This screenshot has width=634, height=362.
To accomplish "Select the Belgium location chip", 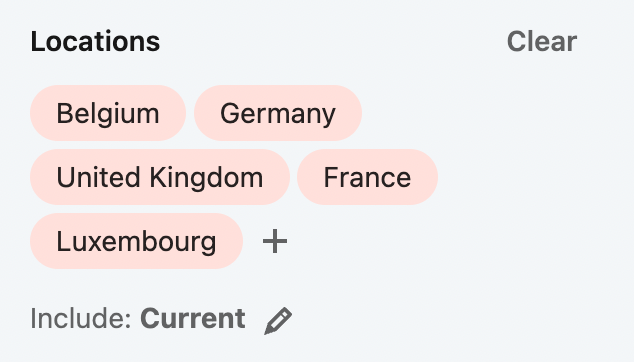I will (108, 113).
